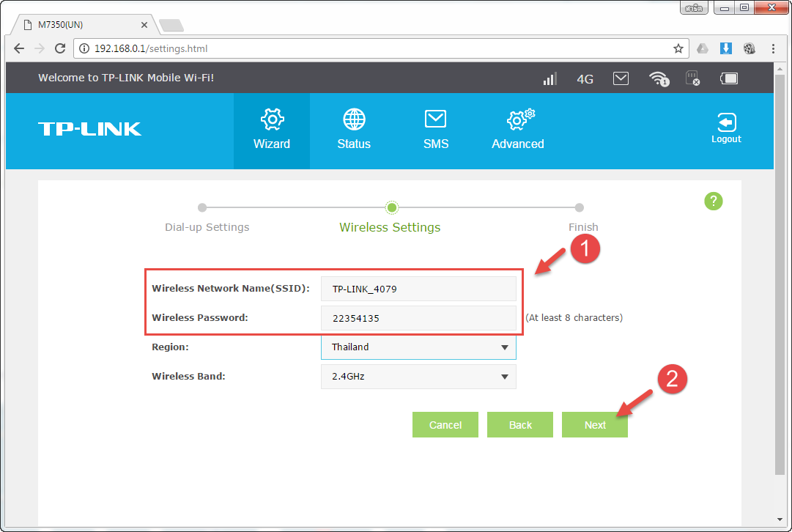
Task: Reload the page with the refresh icon
Action: [60, 48]
